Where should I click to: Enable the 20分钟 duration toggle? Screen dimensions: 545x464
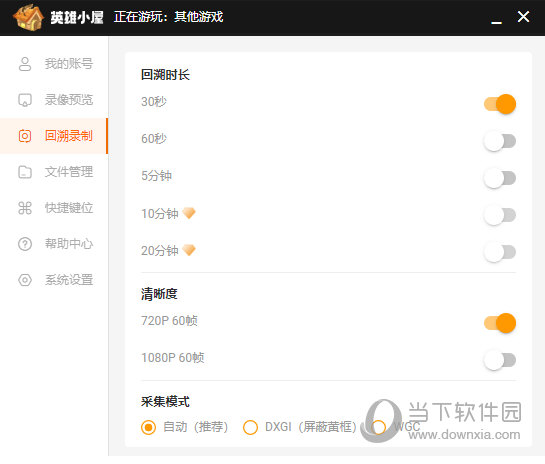[x=500, y=252]
